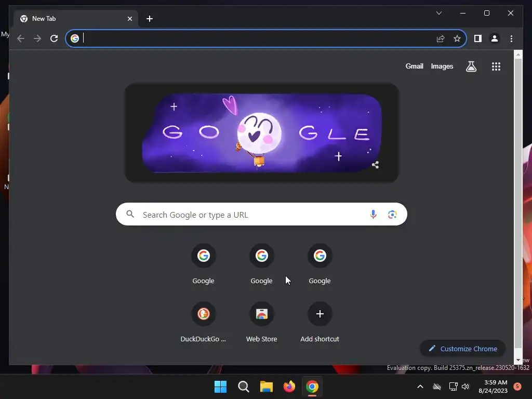The height and width of the screenshot is (399, 532).
Task: Bookmark this tab with star icon
Action: tap(457, 38)
